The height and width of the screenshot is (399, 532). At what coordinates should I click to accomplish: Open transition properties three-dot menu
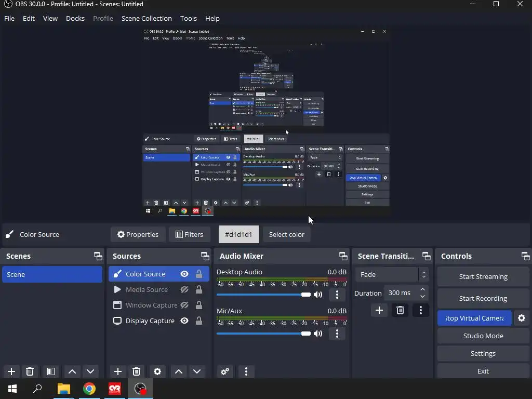421,310
